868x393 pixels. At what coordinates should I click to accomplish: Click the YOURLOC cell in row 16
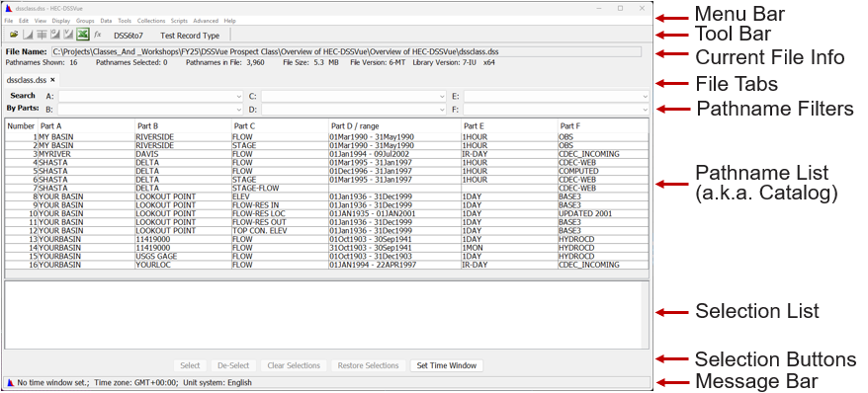183,265
